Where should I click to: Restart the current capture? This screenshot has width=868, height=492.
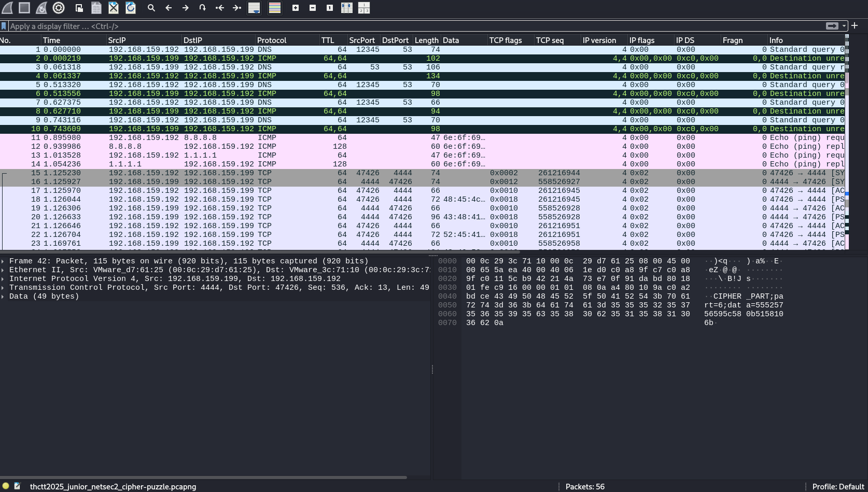point(41,8)
